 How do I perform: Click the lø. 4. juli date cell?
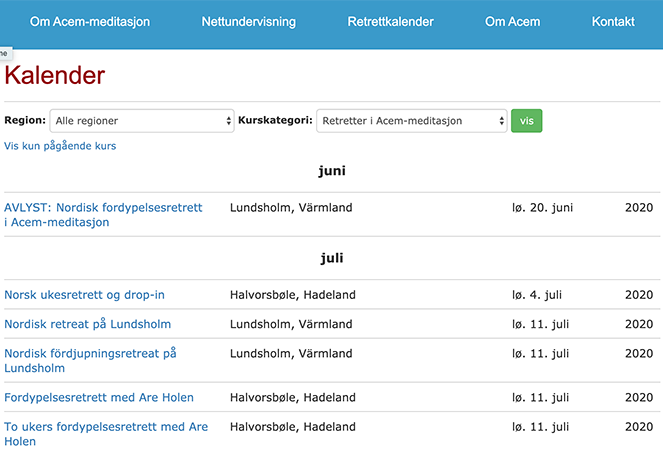click(538, 295)
